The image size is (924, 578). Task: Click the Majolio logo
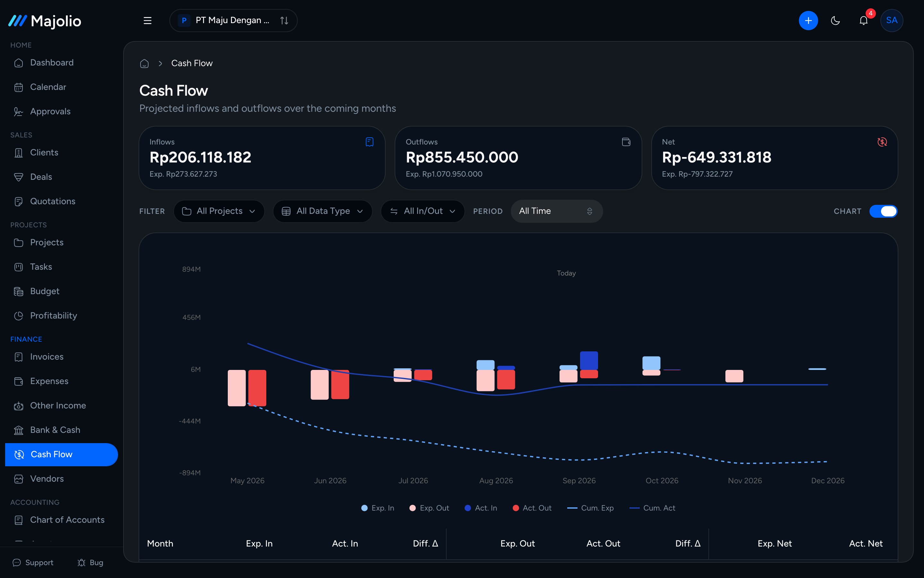coord(45,21)
